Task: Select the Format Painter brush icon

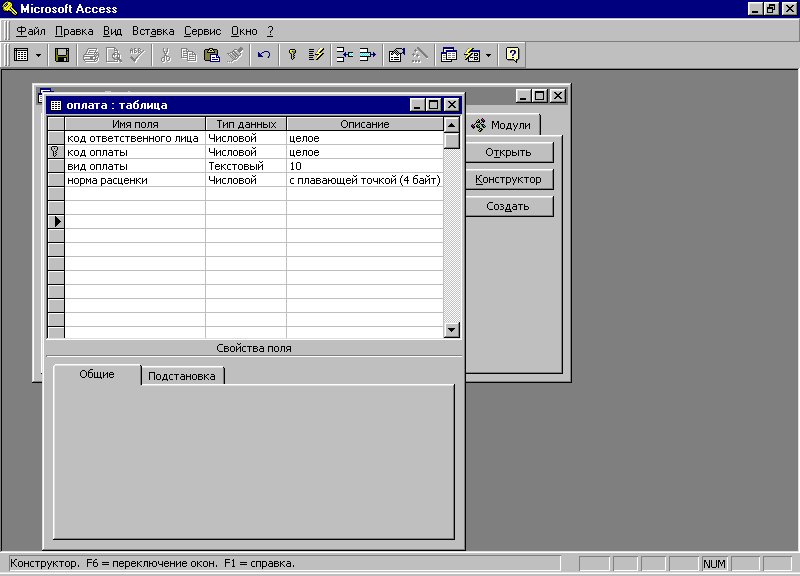Action: pos(235,55)
